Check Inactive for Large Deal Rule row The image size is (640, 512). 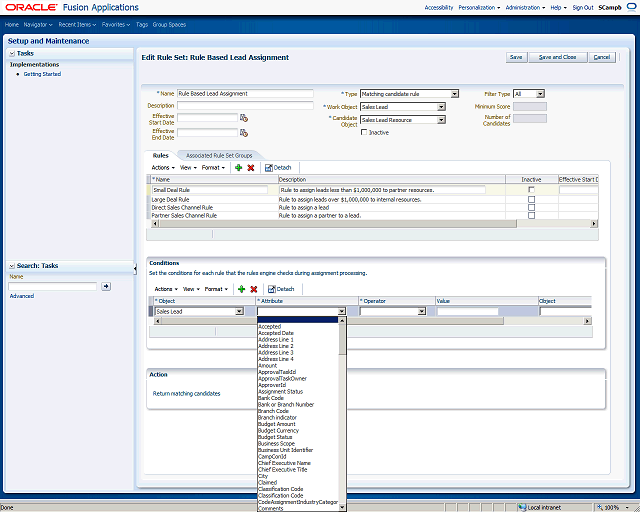tap(531, 200)
